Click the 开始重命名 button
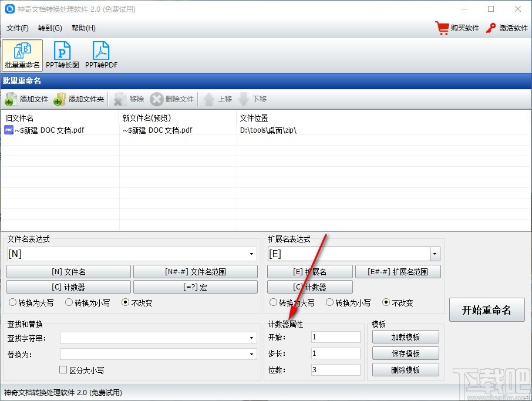532x401 pixels. pos(487,310)
